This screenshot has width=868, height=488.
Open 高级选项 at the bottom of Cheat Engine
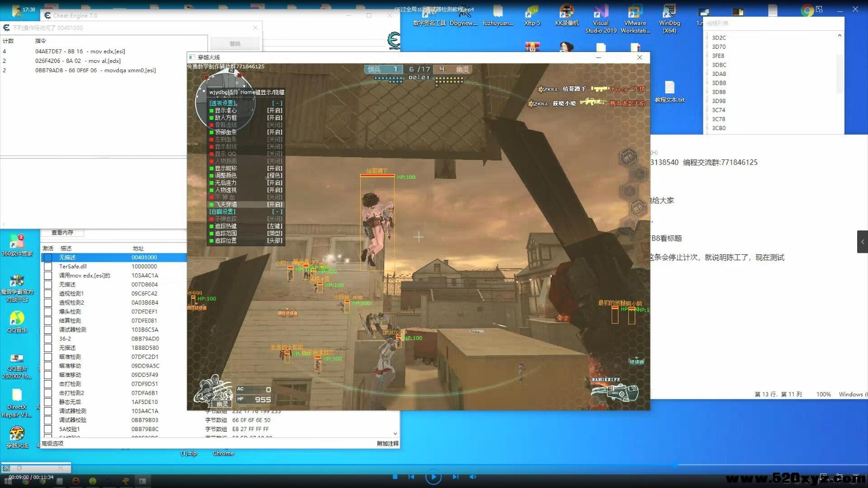pos(53,444)
